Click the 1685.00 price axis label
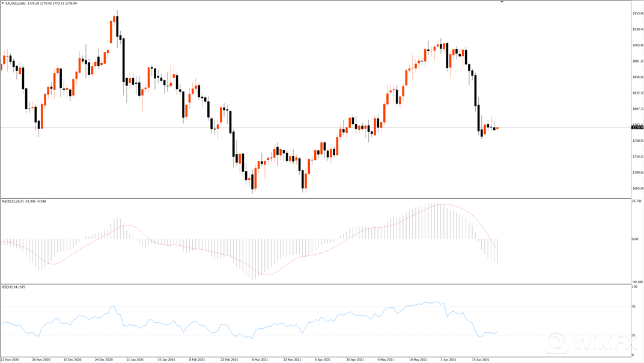Viewport: 644px width, 363px height. tap(637, 189)
